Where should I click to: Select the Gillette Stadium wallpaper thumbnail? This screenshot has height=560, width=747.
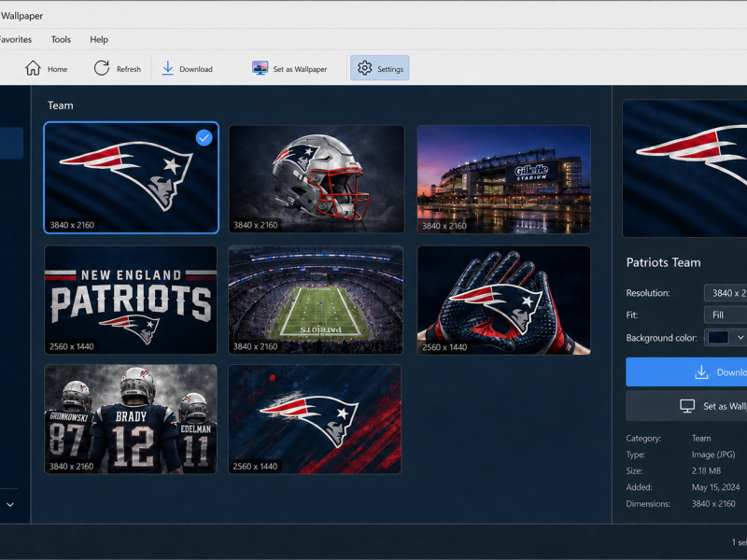[x=503, y=179]
